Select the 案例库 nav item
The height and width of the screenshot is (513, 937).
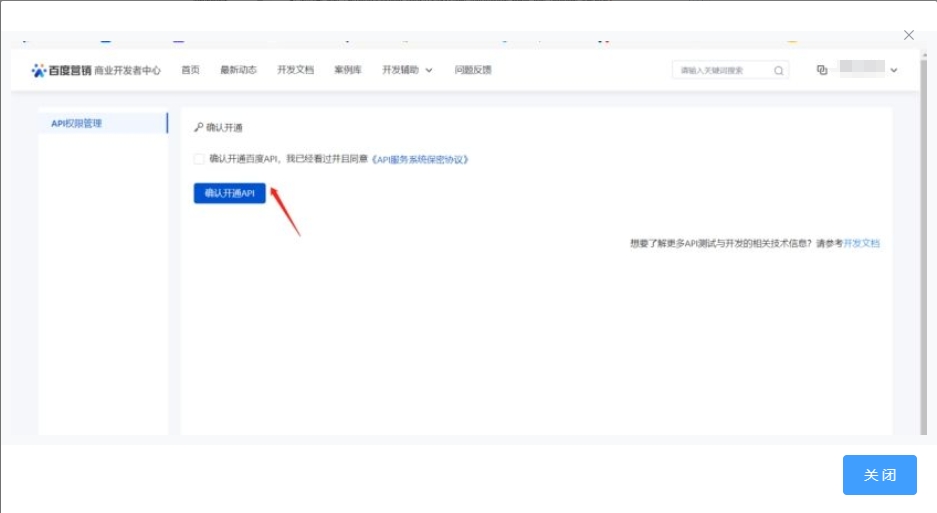[x=347, y=70]
